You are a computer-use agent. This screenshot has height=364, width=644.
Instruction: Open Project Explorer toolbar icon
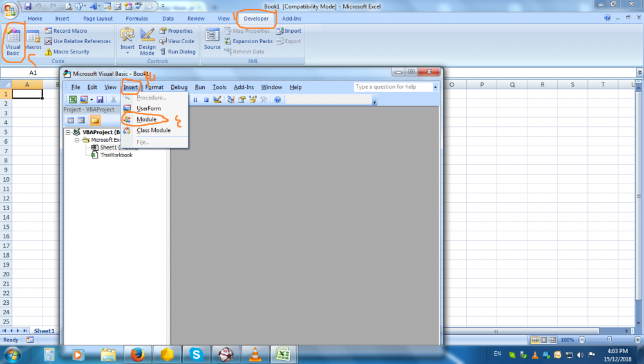click(x=231, y=99)
